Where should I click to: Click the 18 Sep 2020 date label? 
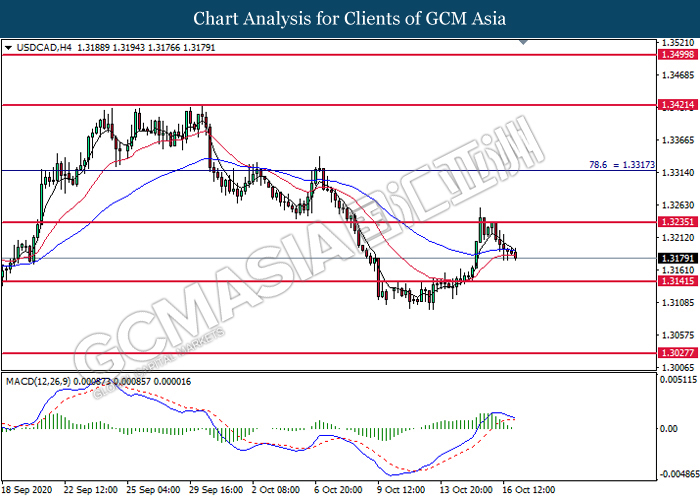[x=27, y=490]
